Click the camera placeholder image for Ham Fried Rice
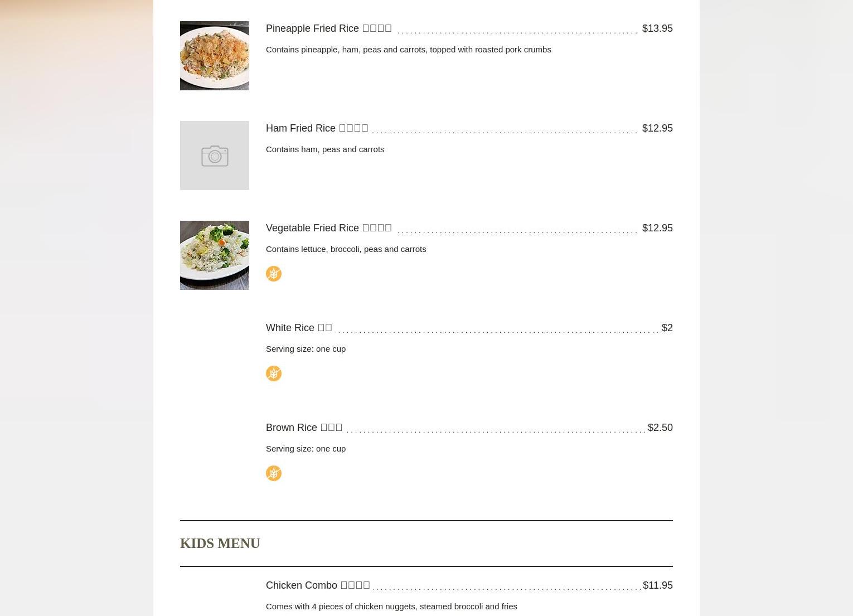The image size is (853, 616). (x=215, y=156)
